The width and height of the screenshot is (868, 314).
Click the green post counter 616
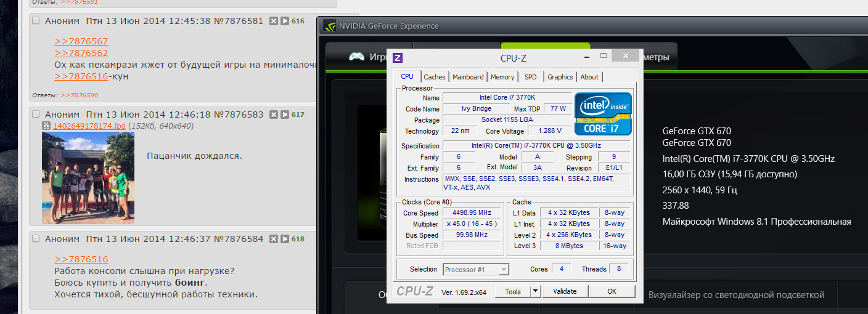click(x=298, y=21)
